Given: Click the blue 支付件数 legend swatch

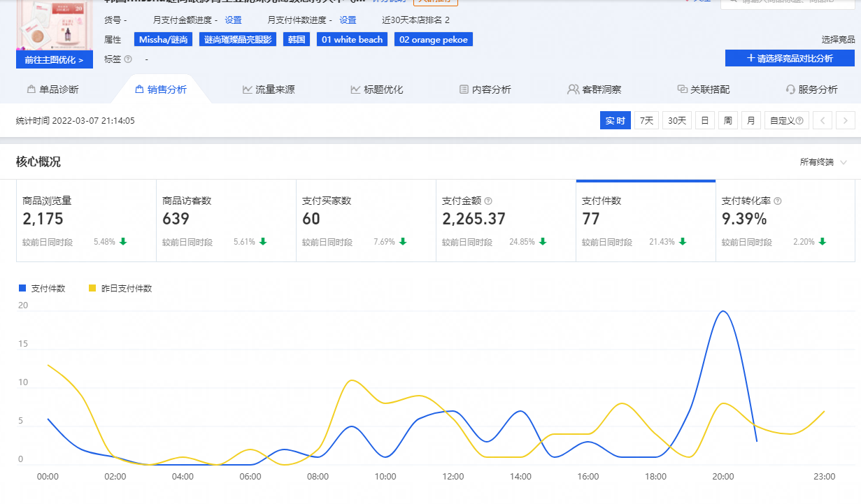Looking at the screenshot, I should [22, 288].
